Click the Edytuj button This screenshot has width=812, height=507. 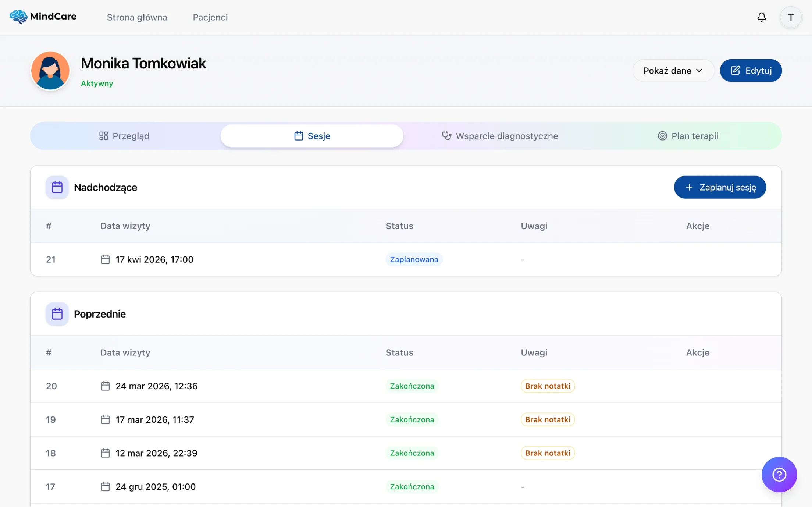pos(751,71)
